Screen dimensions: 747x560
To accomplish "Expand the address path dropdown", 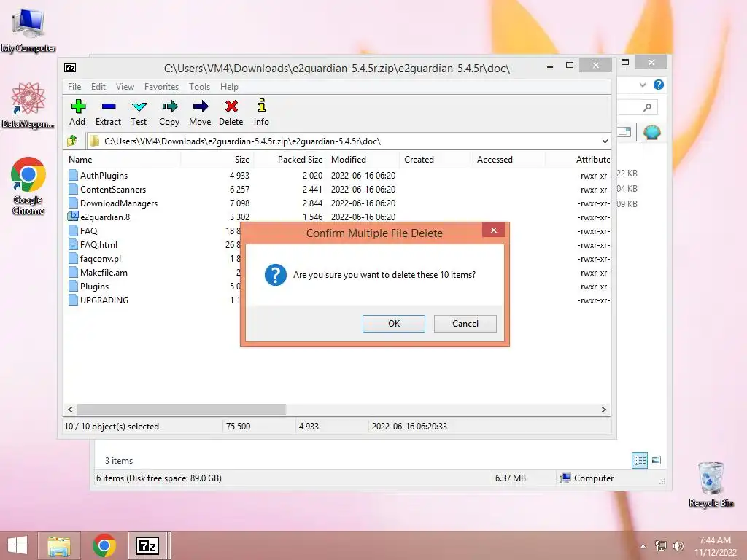I will click(605, 141).
